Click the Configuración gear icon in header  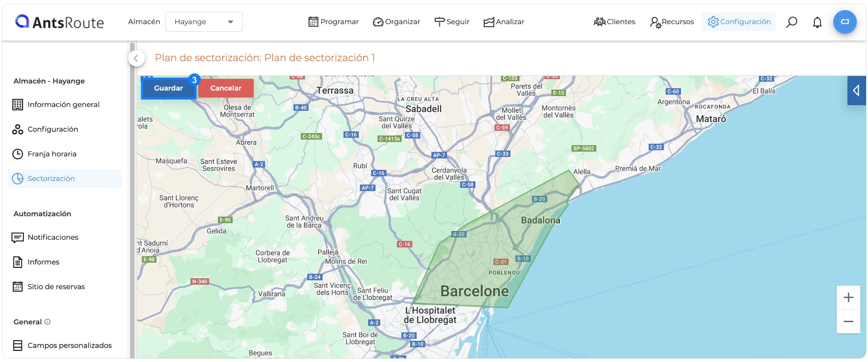click(x=713, y=22)
